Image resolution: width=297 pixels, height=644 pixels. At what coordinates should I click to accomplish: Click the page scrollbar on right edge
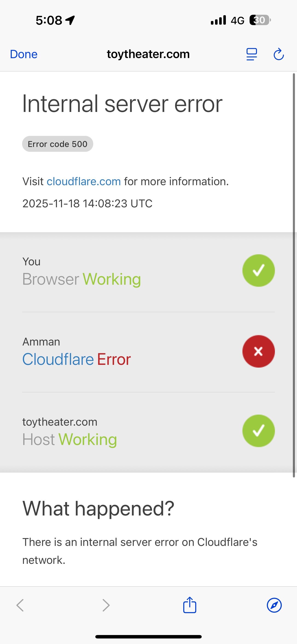pos(294,275)
